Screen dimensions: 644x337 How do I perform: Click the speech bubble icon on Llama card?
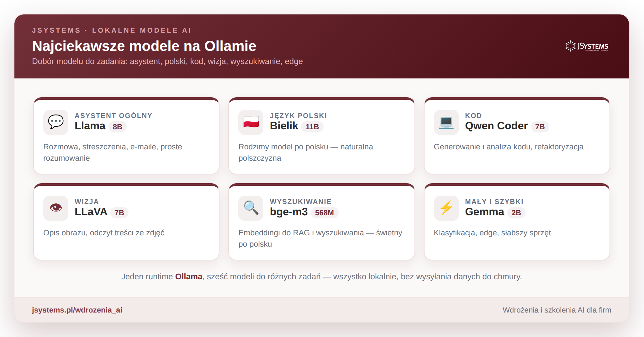[x=56, y=122]
